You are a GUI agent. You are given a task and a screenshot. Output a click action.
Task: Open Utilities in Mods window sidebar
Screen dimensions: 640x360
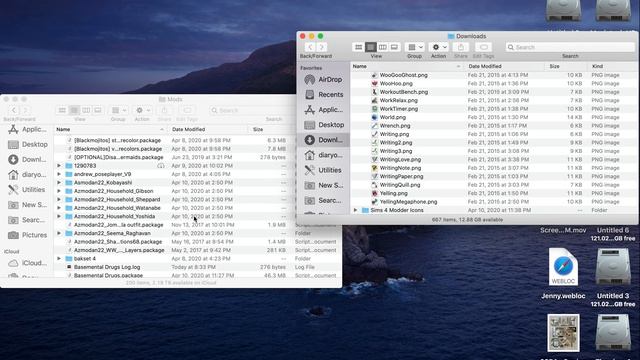click(28, 190)
